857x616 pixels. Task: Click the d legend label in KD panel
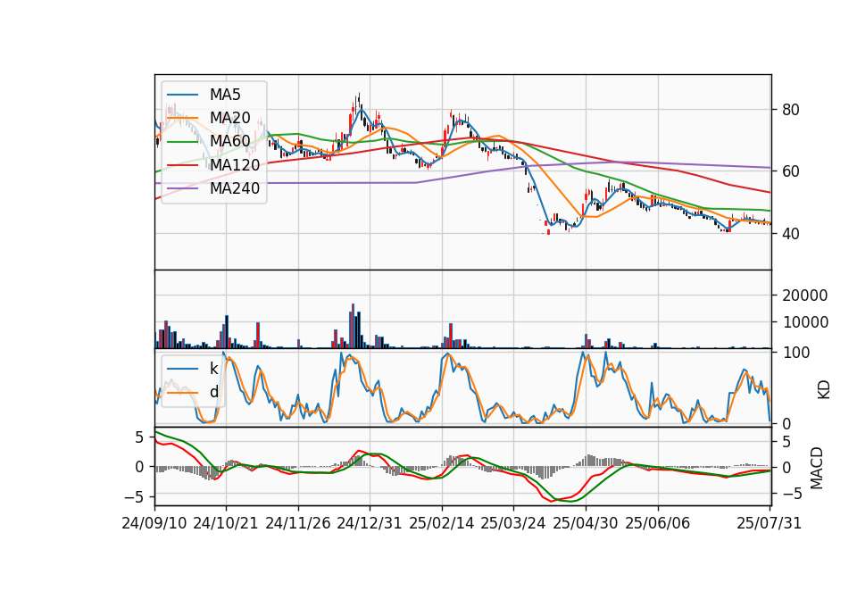(213, 392)
